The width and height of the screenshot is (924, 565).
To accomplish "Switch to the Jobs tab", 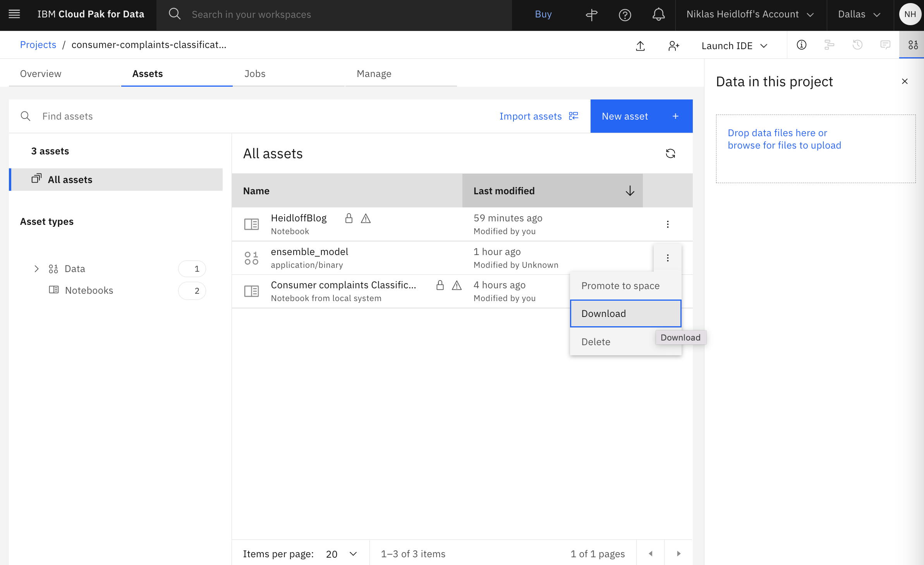I will click(255, 74).
